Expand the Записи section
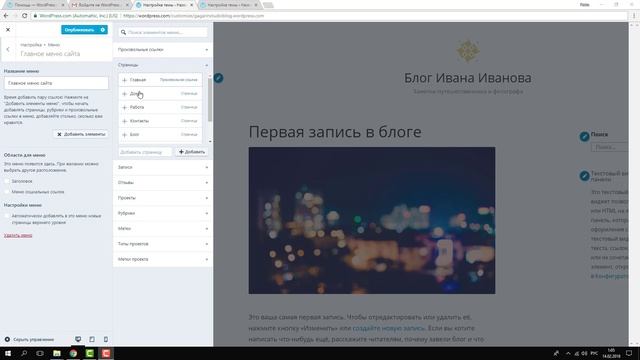The height and width of the screenshot is (360, 640). point(163,167)
